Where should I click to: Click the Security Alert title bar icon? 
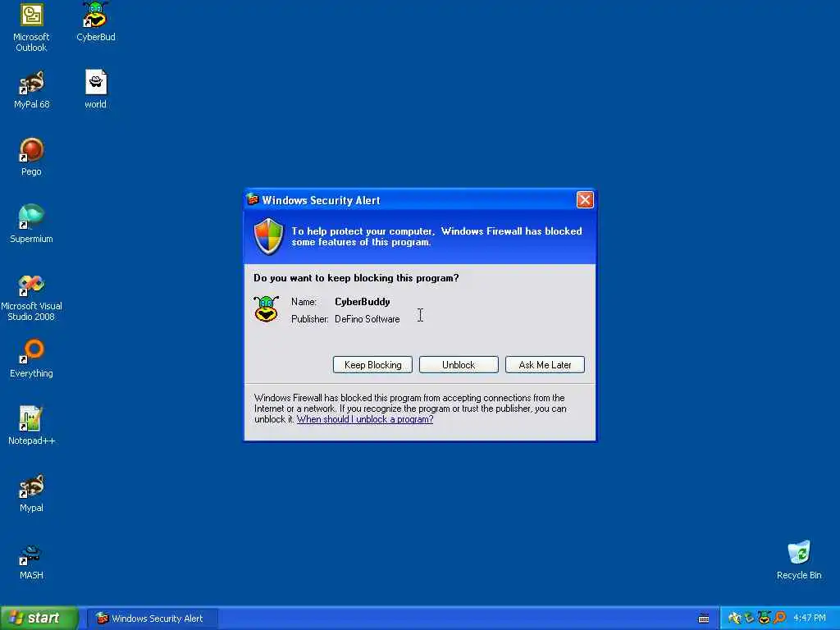[253, 199]
